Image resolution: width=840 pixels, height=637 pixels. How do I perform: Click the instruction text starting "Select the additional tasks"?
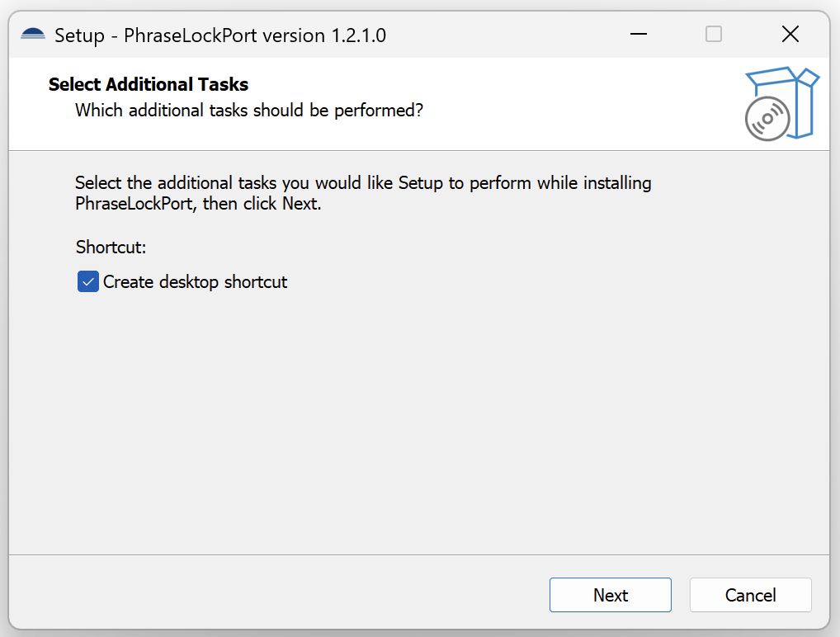point(363,183)
